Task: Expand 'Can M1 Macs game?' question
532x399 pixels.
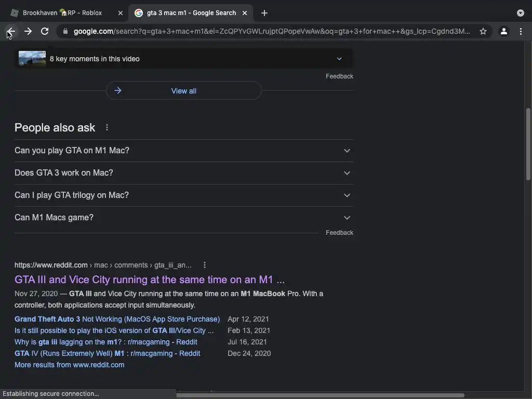Action: tap(183, 218)
